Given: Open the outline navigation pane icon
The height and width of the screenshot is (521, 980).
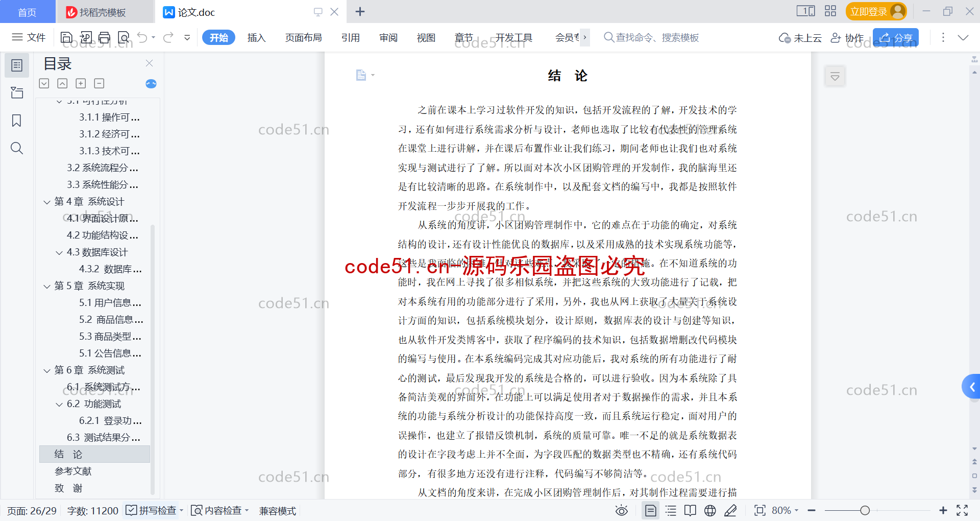Looking at the screenshot, I should click(x=17, y=65).
